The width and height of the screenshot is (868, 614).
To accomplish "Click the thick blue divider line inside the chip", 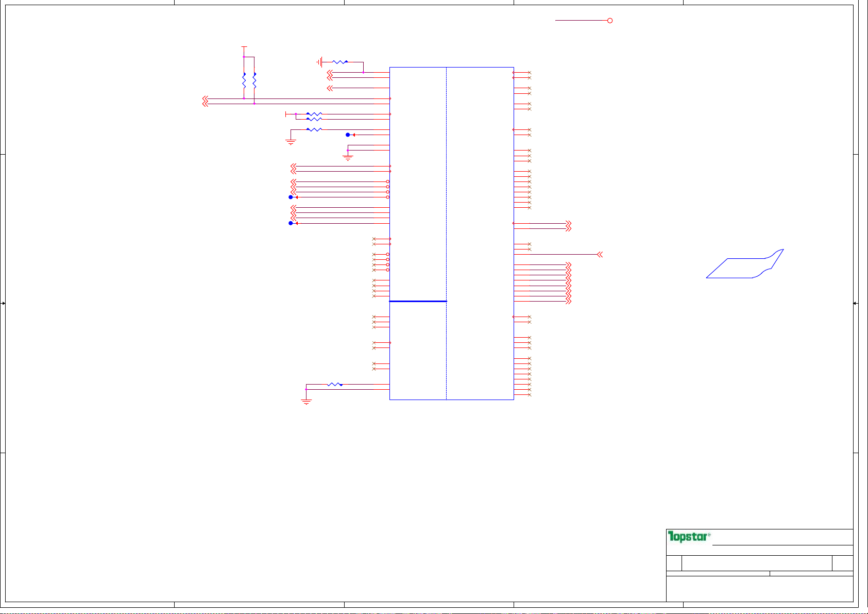I will [418, 301].
